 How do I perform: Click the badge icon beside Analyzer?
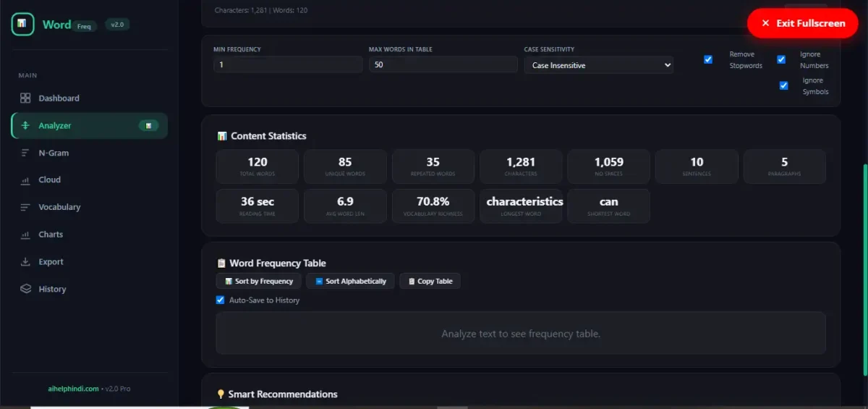tap(148, 125)
